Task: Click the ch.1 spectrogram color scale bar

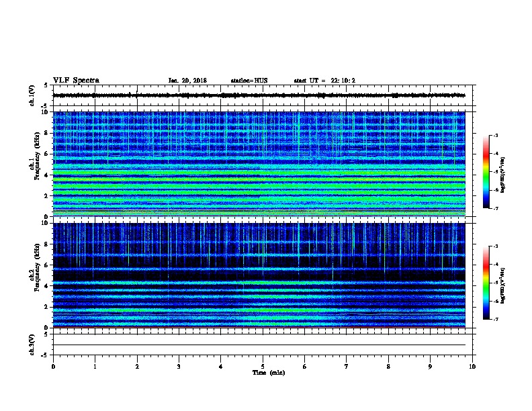Action: [486, 172]
